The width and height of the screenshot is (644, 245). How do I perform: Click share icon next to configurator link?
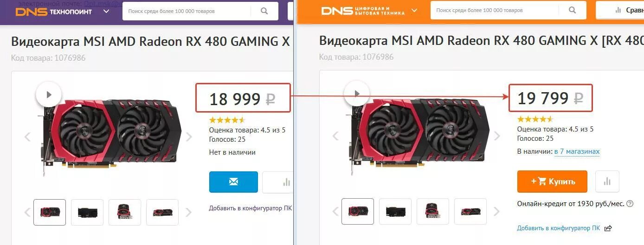tap(608, 228)
